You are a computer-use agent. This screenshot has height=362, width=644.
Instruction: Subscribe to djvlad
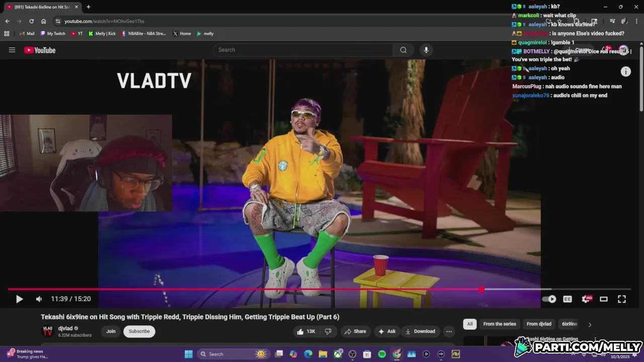coord(139,331)
